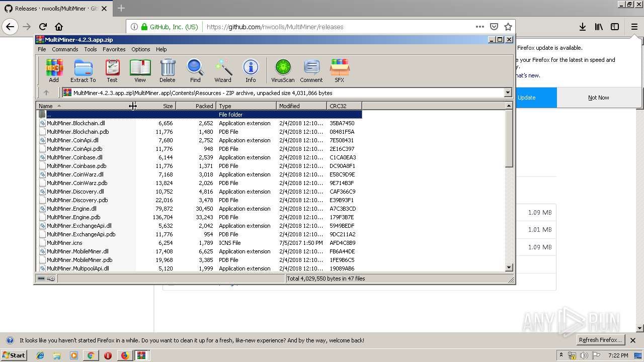
Task: Click Firefox back navigation arrow
Action: pyautogui.click(x=10, y=27)
